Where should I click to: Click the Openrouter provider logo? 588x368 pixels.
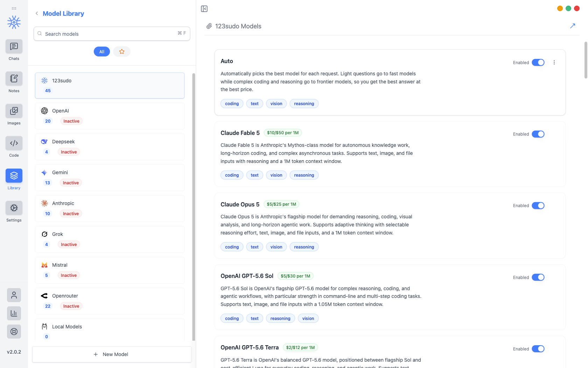[44, 296]
